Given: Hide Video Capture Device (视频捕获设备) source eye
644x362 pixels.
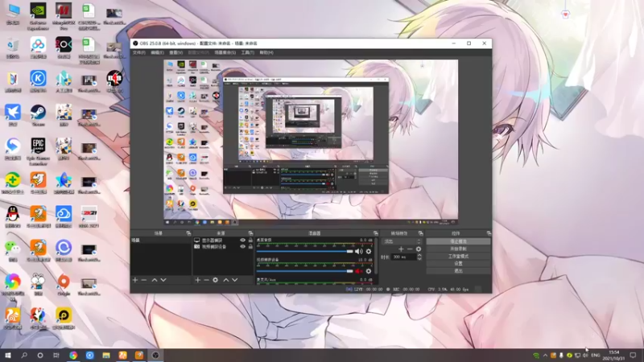Looking at the screenshot, I should point(242,247).
